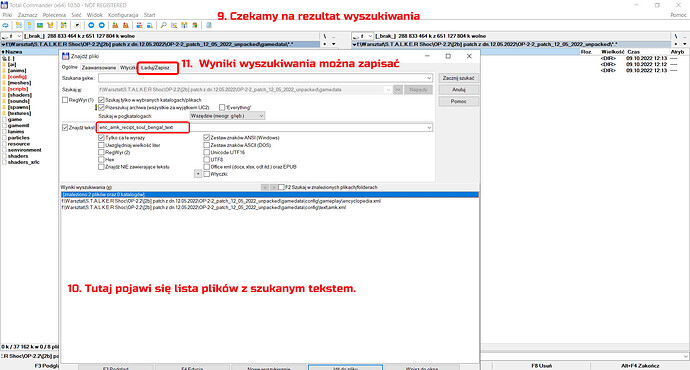Click the directory tree toolbar icon
This screenshot has width=690, height=370.
[x=50, y=26]
